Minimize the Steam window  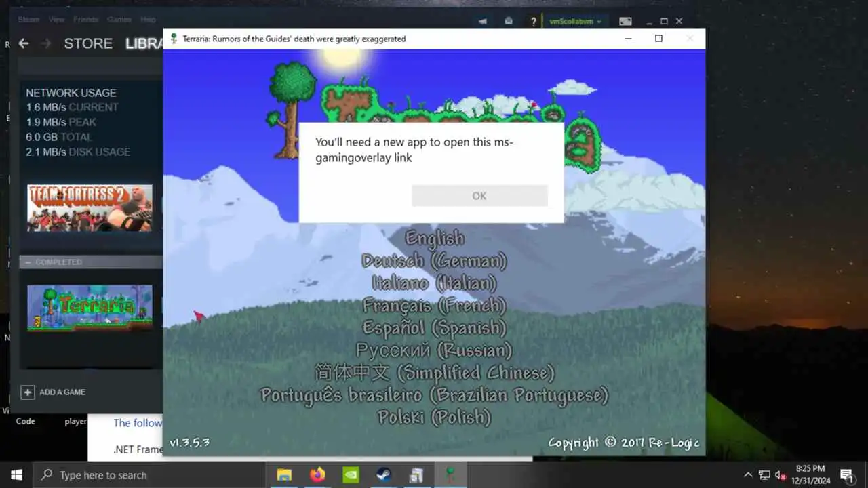[649, 21]
